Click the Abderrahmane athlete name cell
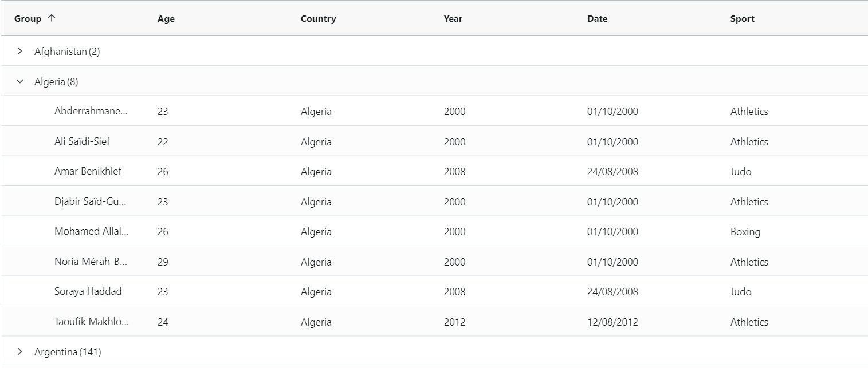 [x=91, y=111]
